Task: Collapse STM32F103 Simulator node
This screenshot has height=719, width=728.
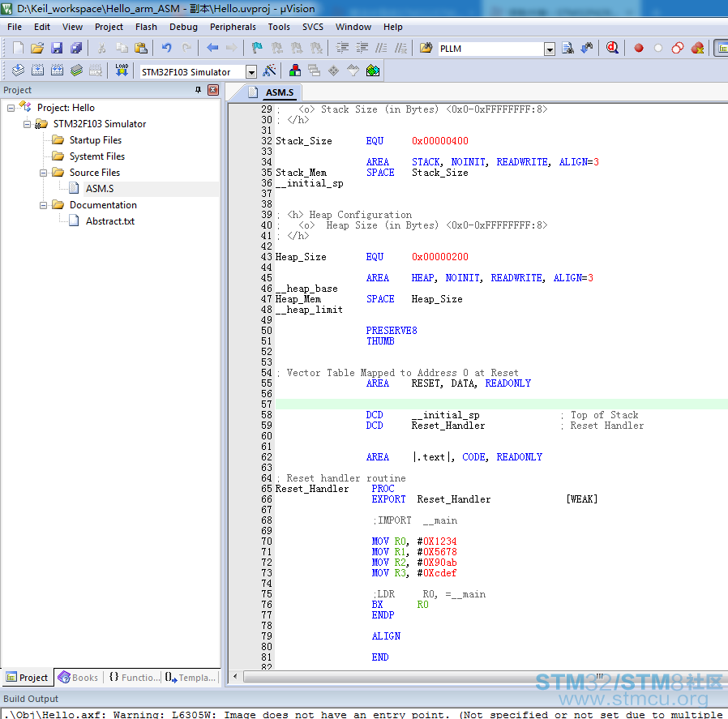Action: [27, 124]
